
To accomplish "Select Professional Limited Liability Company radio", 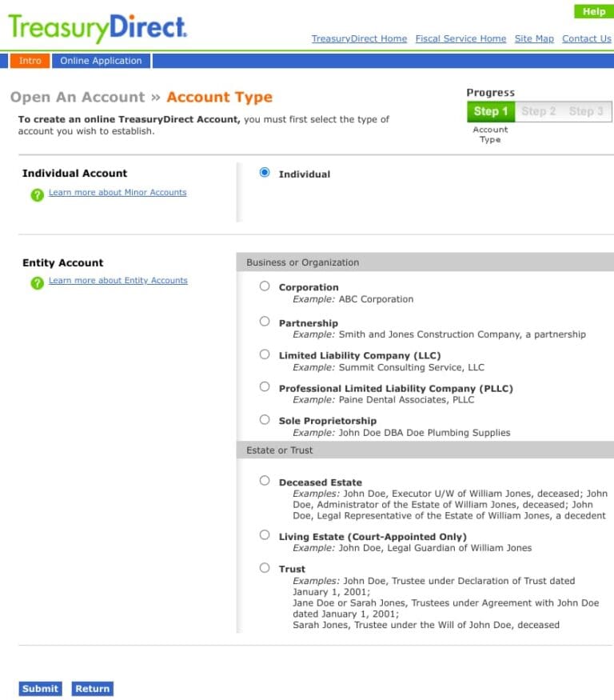I will click(x=265, y=386).
